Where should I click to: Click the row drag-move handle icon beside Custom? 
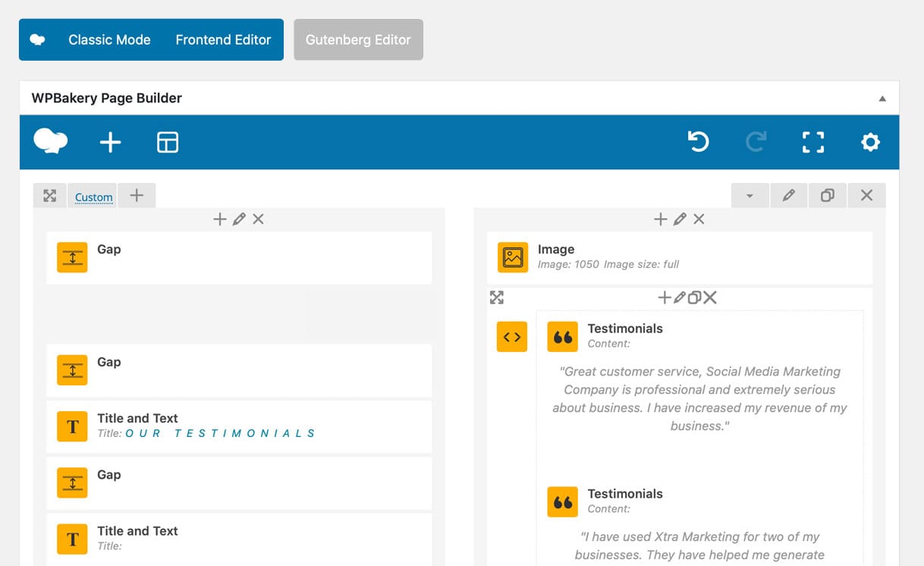click(50, 196)
